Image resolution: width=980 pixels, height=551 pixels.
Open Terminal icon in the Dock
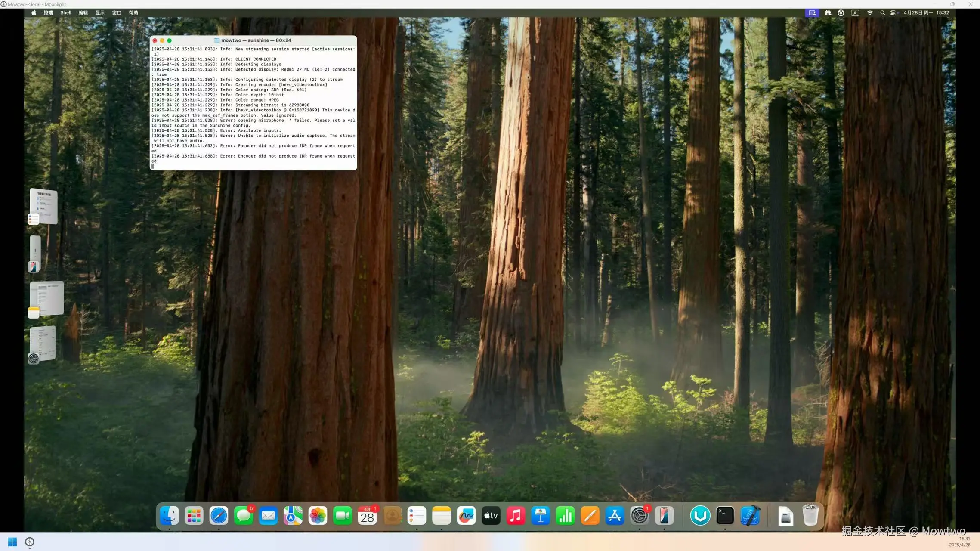click(725, 515)
